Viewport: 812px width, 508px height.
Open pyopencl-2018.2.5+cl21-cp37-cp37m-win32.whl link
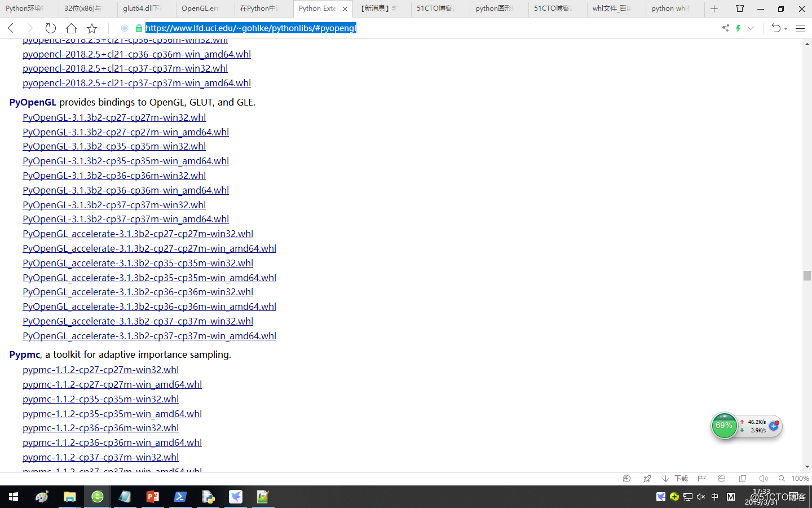point(125,68)
